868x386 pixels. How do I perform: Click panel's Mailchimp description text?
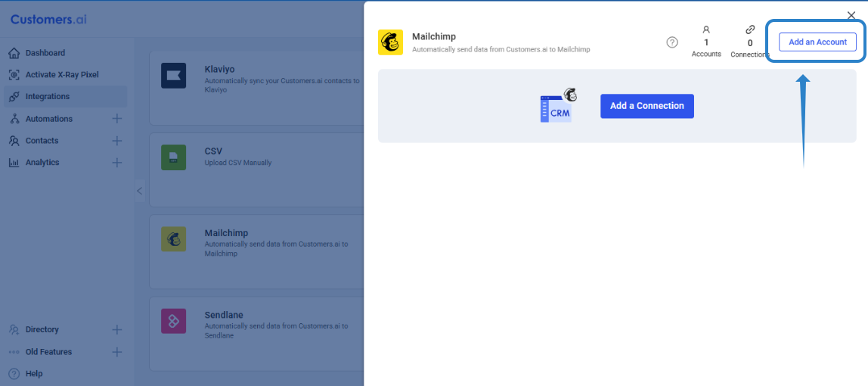pyautogui.click(x=501, y=49)
